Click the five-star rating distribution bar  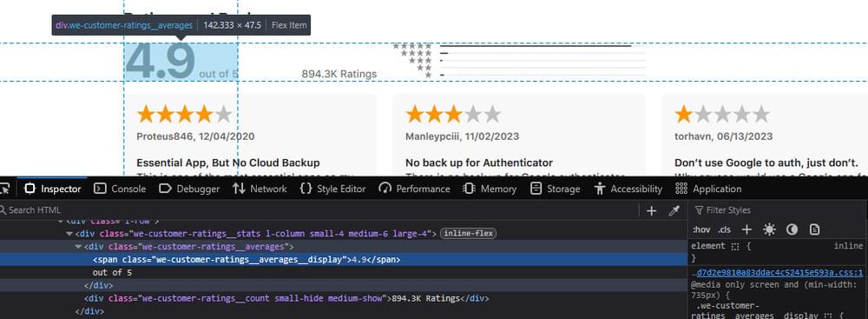[x=542, y=46]
